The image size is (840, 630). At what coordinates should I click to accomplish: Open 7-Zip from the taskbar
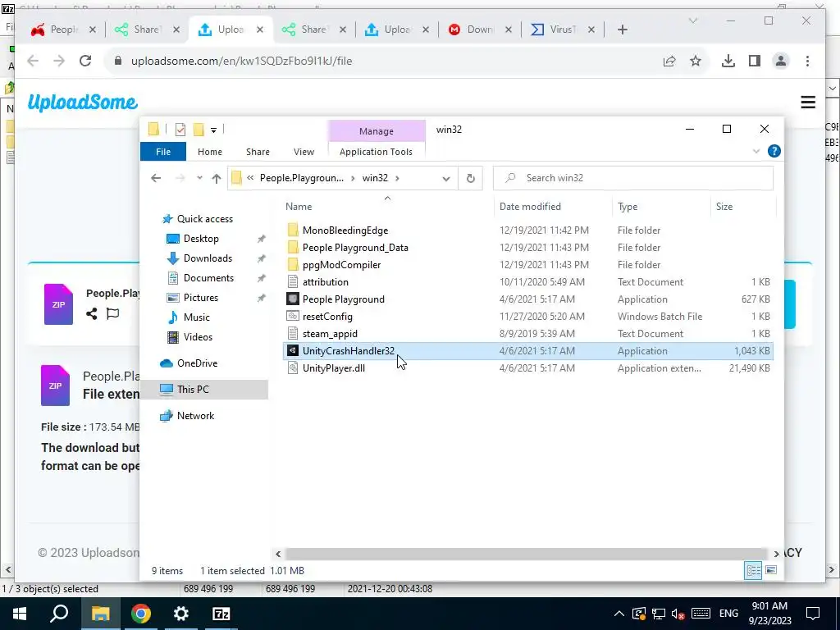[221, 614]
